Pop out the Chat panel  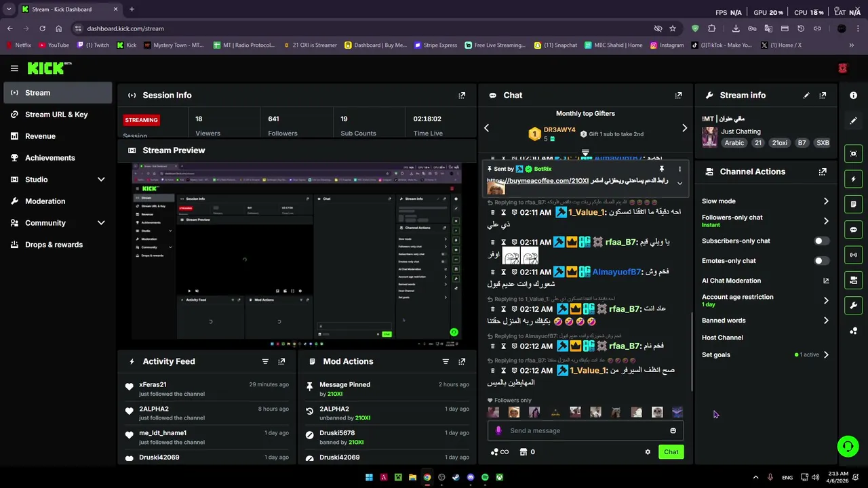tap(678, 96)
